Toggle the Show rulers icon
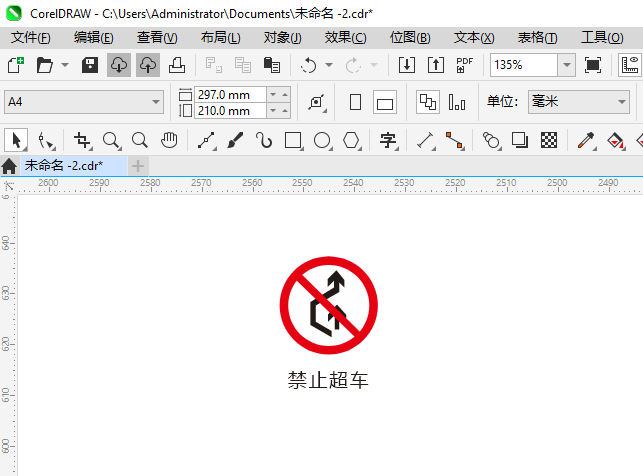 (x=630, y=65)
